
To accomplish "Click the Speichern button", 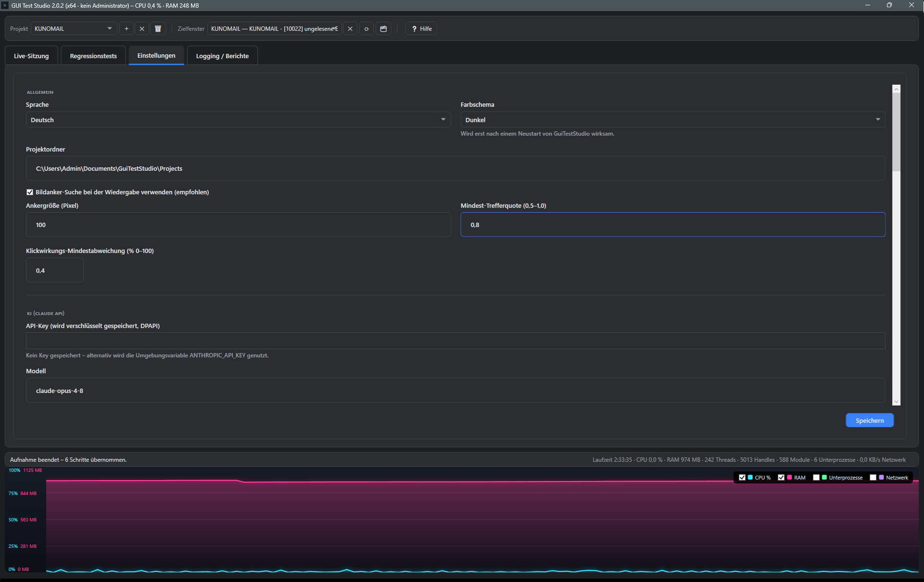I will [870, 420].
